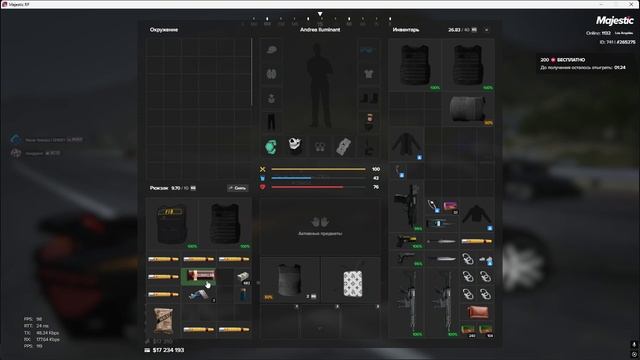Click the active items hands slot
Image resolution: width=640 pixels, height=360 pixels.
pyautogui.click(x=320, y=226)
